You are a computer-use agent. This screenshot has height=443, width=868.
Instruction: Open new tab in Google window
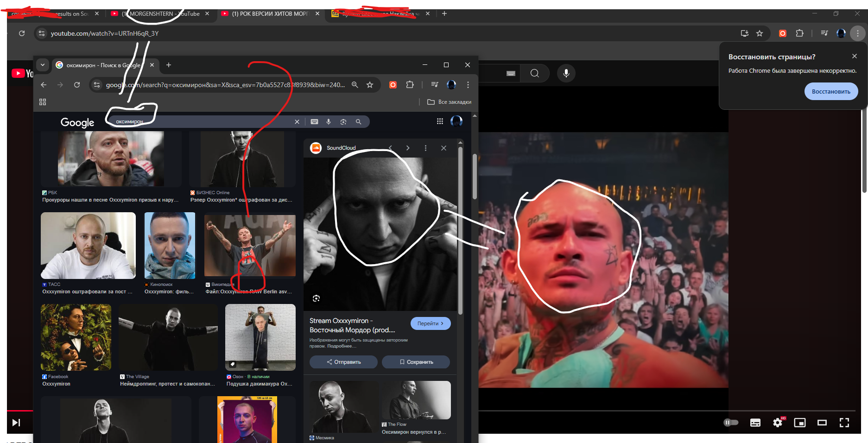169,65
